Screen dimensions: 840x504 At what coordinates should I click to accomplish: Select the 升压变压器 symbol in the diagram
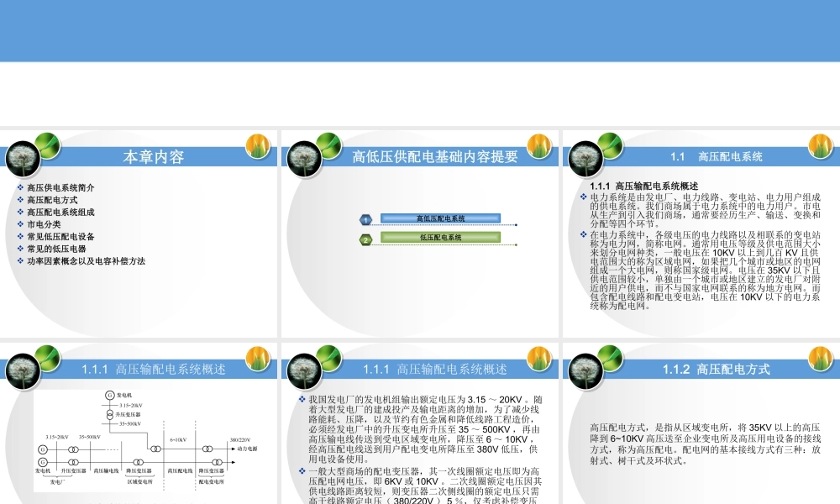point(109,415)
